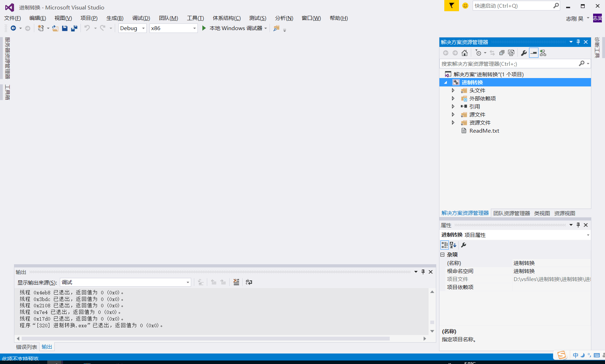Expand the 头文件 folder node

453,90
